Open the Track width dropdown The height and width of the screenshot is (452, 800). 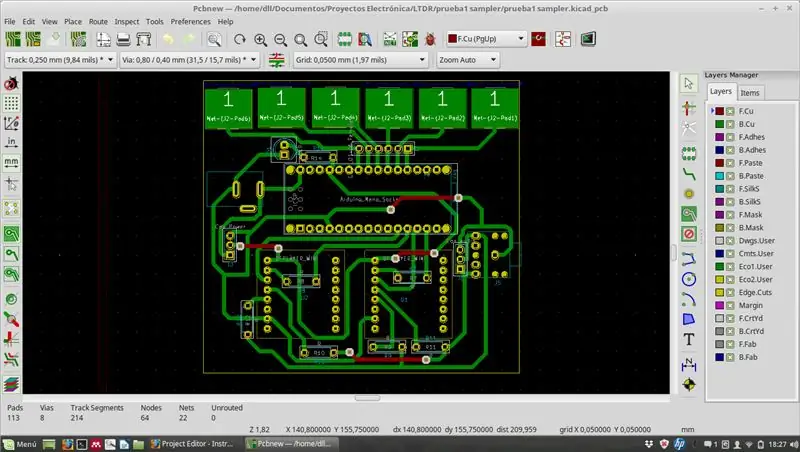[x=60, y=60]
